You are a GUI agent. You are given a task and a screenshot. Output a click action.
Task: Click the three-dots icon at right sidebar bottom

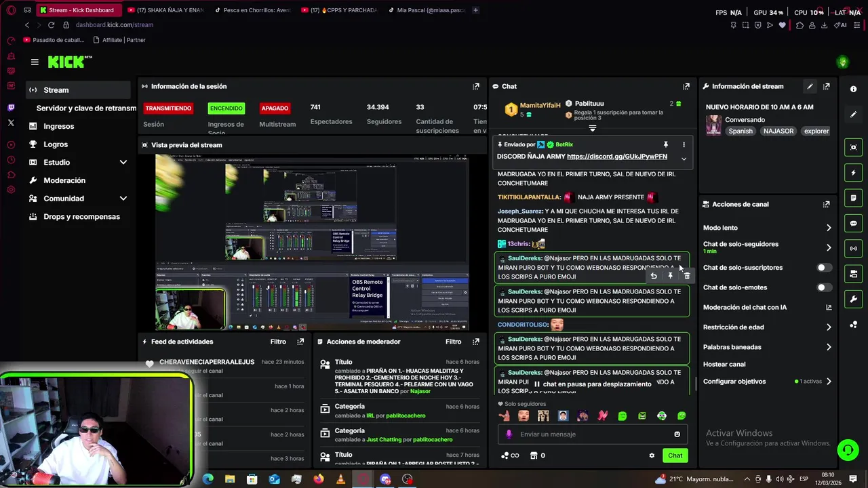pos(853,325)
